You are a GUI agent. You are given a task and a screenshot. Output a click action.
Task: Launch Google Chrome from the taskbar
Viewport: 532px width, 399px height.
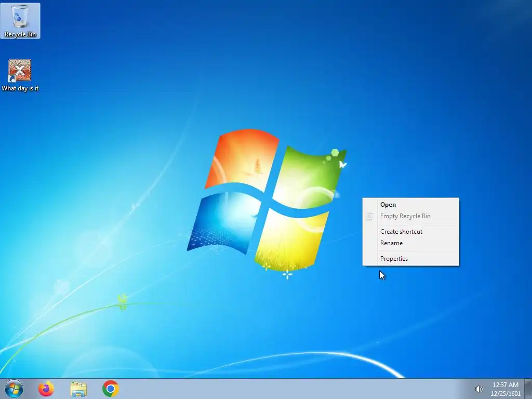tap(110, 389)
